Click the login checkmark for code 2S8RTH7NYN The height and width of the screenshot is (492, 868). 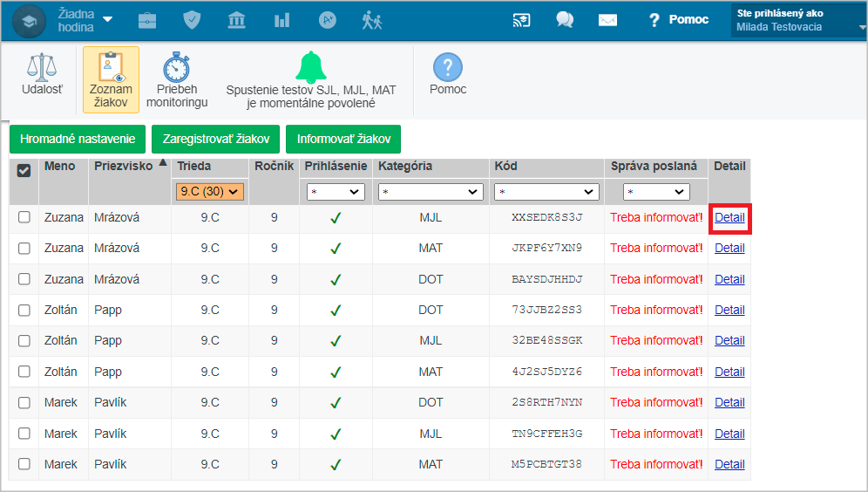point(336,403)
